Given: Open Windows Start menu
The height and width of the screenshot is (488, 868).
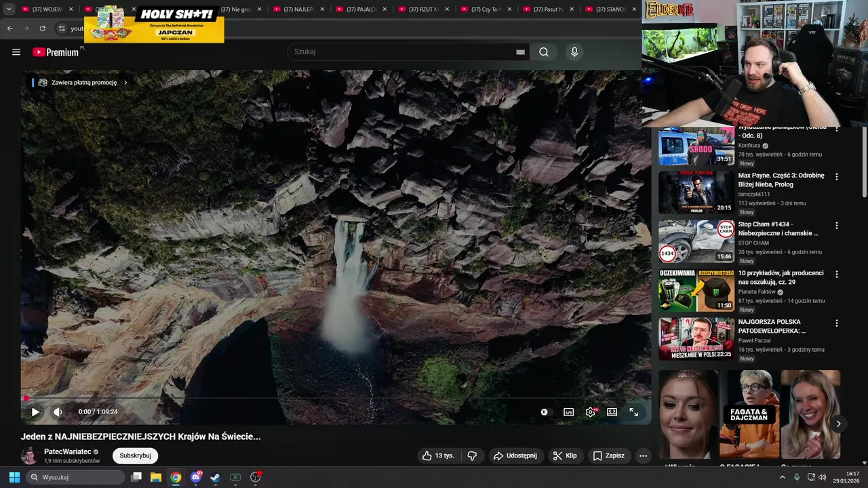Looking at the screenshot, I should [x=14, y=477].
